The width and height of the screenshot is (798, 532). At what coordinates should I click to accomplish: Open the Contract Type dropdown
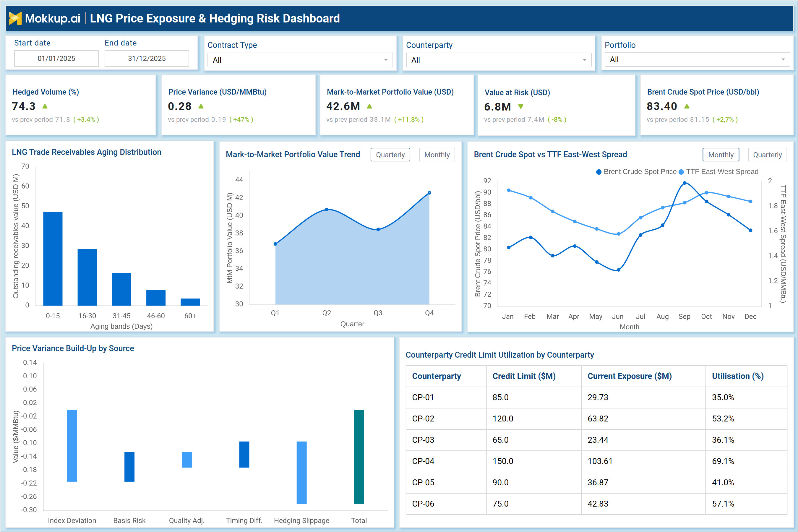(x=300, y=60)
